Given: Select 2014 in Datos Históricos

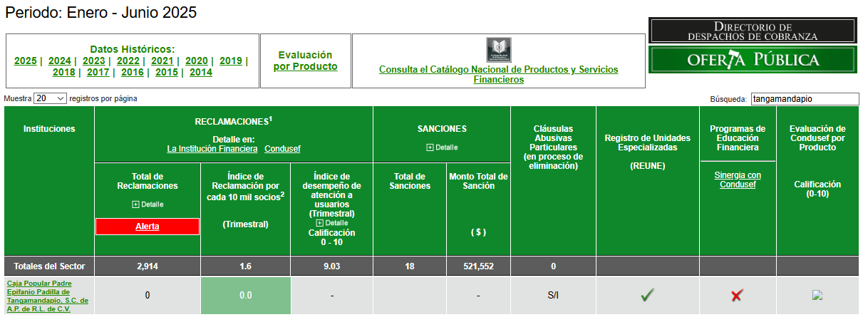Looking at the screenshot, I should tap(200, 72).
